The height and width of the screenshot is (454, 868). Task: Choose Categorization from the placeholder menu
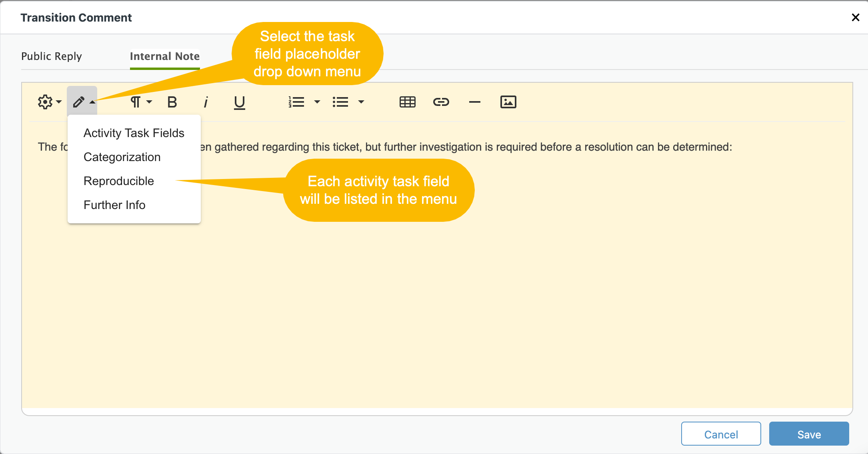pyautogui.click(x=134, y=157)
